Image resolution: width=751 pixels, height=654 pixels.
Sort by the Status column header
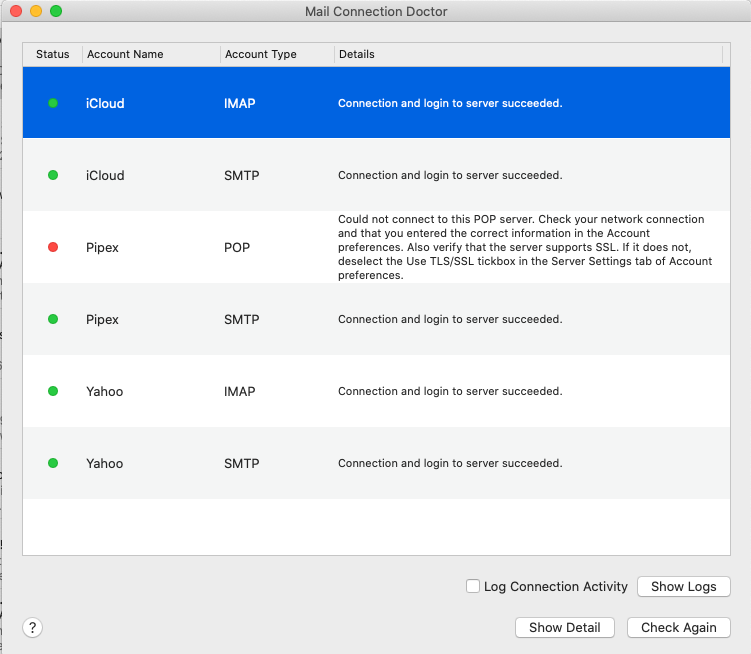point(52,54)
